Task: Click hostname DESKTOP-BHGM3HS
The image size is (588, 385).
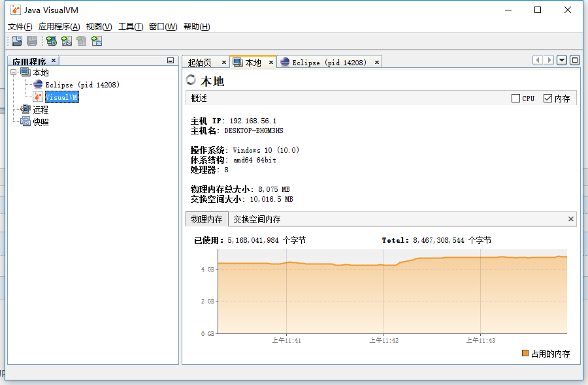Action: pos(253,131)
